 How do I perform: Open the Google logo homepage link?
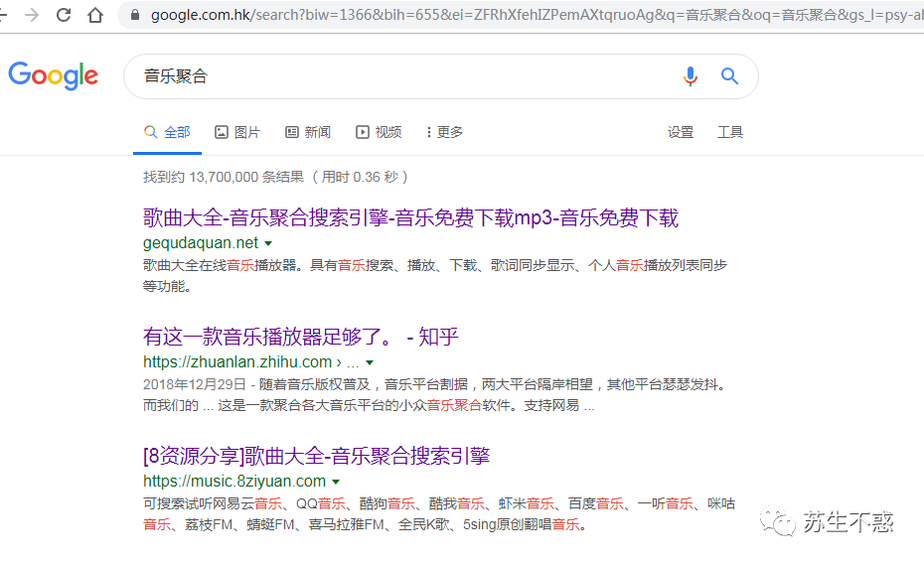pyautogui.click(x=53, y=75)
